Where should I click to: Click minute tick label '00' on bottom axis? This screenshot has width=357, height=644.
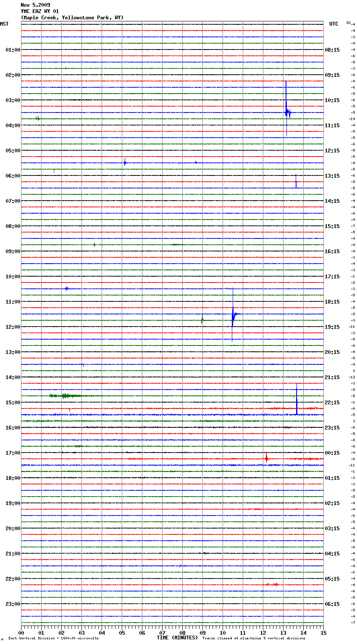pos(21,633)
